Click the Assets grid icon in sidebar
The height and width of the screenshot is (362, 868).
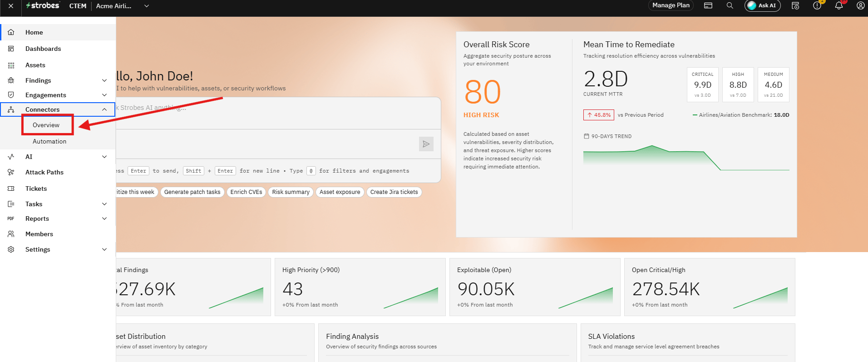[x=11, y=65]
